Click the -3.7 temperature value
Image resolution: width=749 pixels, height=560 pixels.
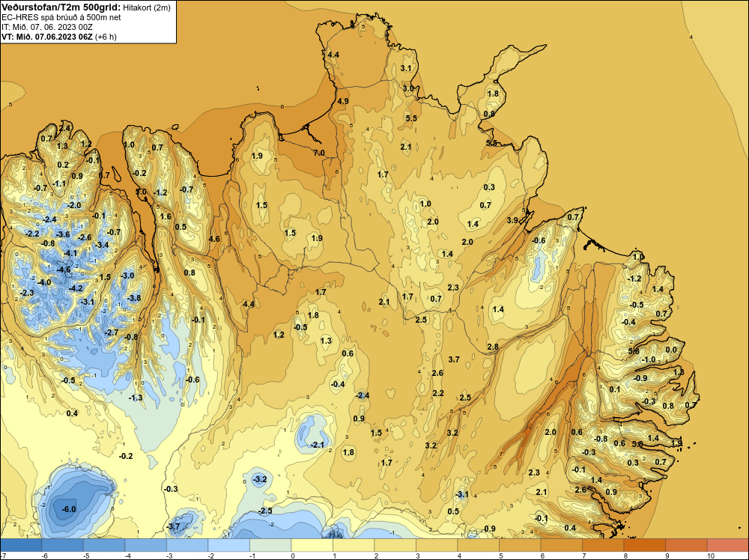pos(173,526)
